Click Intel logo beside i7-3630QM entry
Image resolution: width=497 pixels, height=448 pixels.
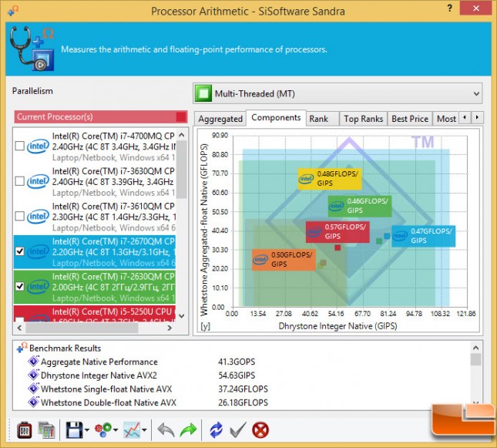(x=38, y=181)
